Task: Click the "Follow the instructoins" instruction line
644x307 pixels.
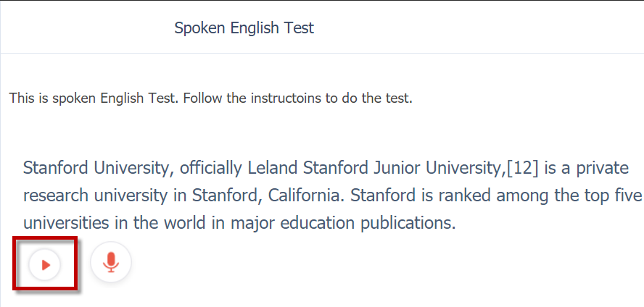Action: point(211,98)
